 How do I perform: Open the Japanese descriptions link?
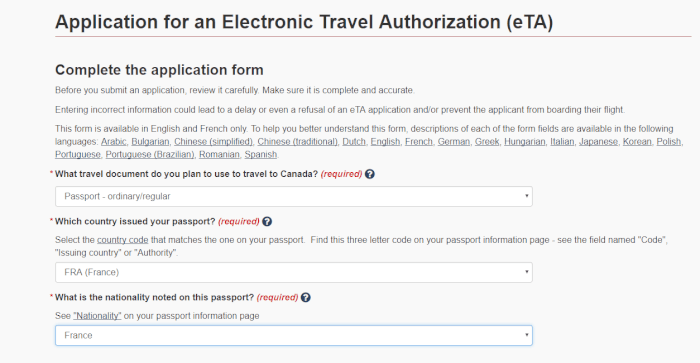coord(598,142)
